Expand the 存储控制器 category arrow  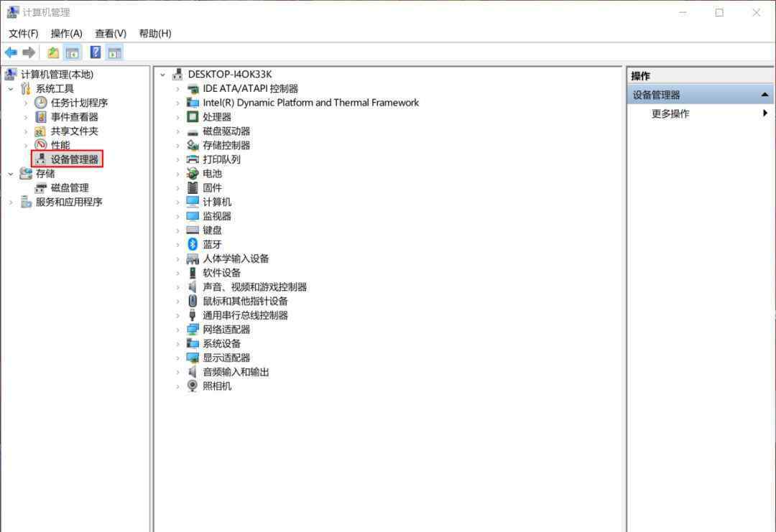[x=177, y=145]
